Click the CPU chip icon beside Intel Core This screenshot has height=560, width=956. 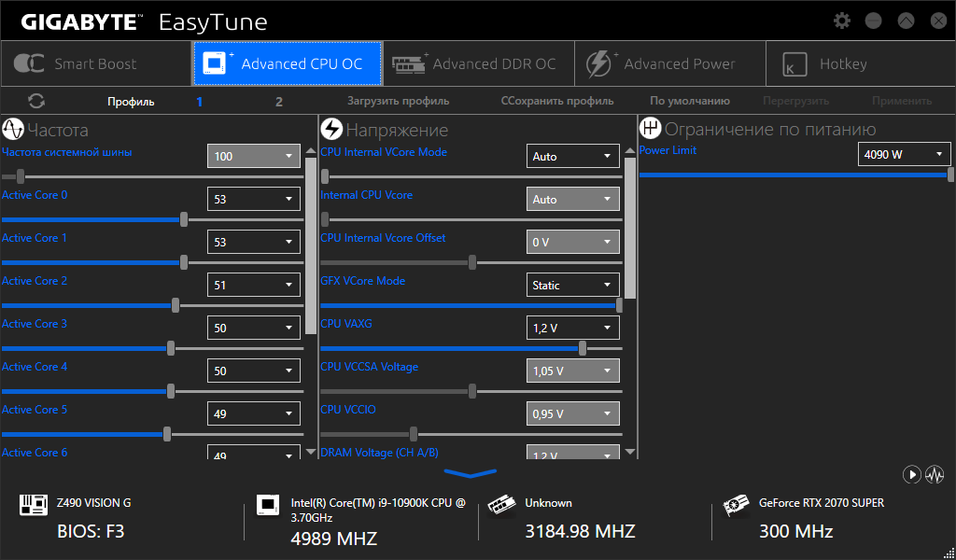click(x=268, y=506)
